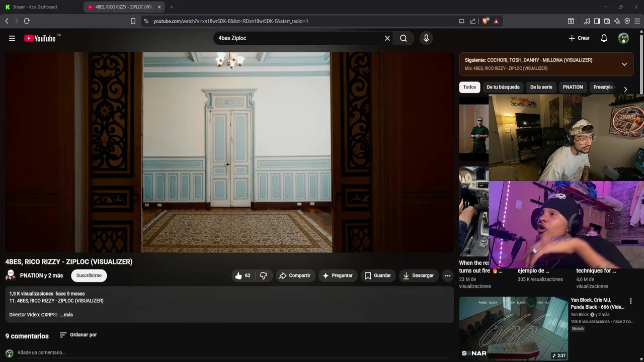This screenshot has width=644, height=362.
Task: Open the 666 video thumbnail
Action: pyautogui.click(x=513, y=328)
